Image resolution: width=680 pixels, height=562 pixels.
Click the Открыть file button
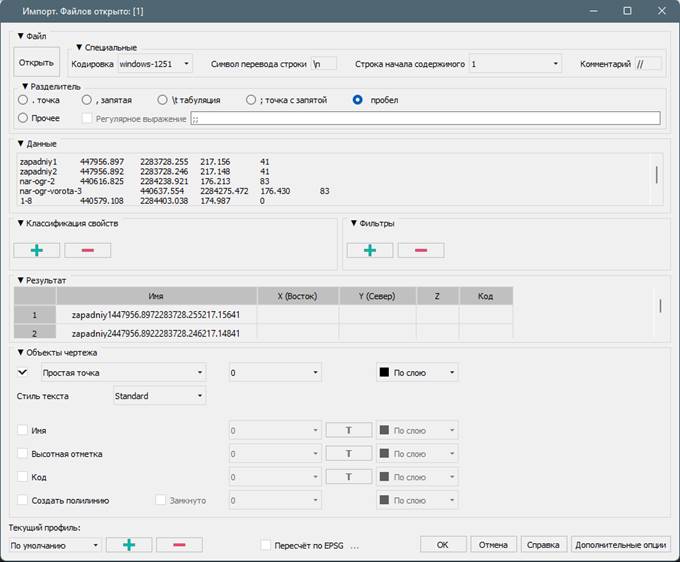click(36, 64)
